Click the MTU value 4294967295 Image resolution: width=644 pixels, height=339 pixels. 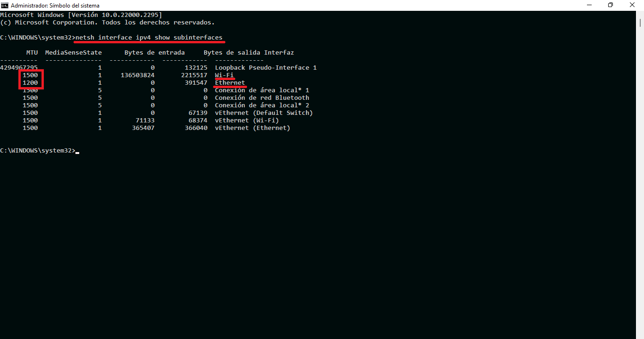pos(19,67)
